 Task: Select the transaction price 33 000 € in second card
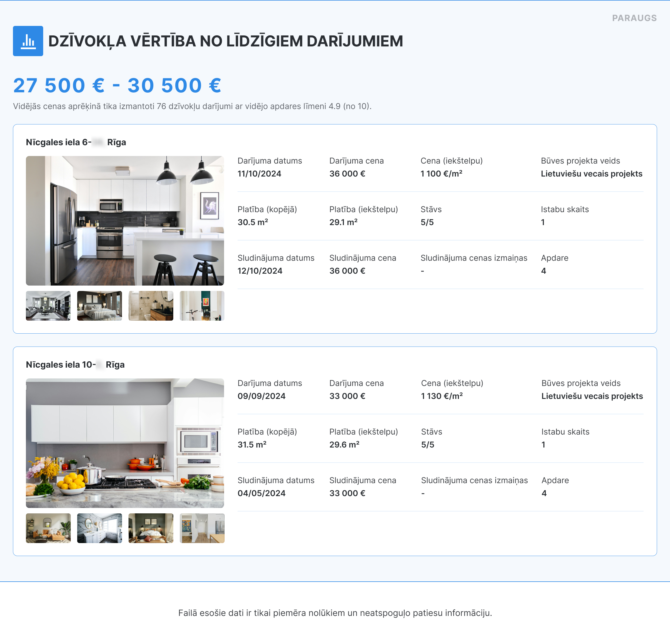pos(347,396)
